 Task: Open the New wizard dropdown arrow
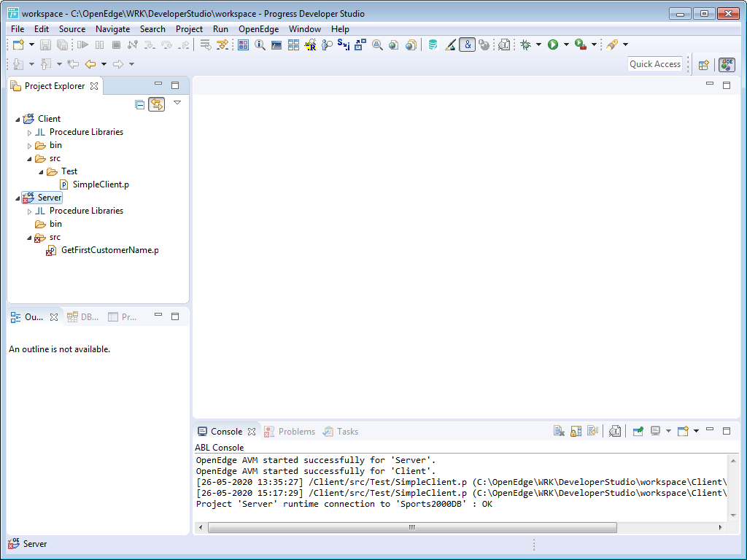click(31, 44)
